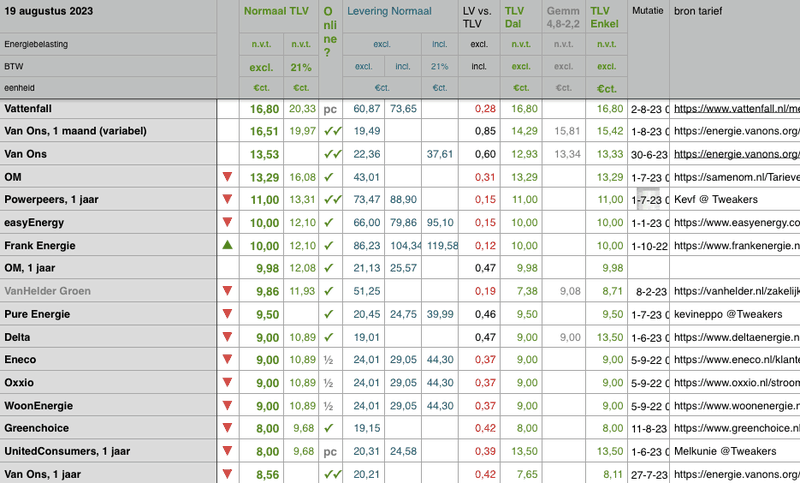Click the red down arrow in the OM row
800x483 pixels.
pos(228,177)
